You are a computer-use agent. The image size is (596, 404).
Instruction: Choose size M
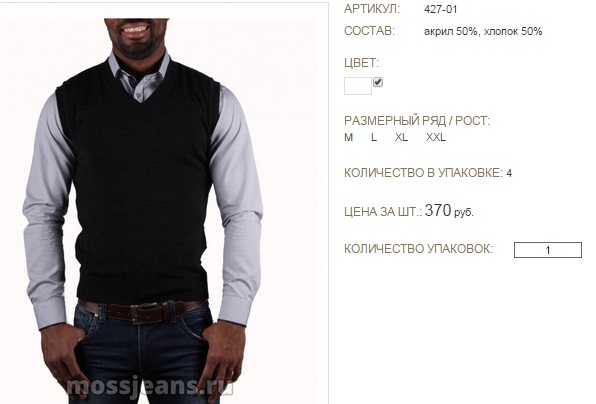349,137
